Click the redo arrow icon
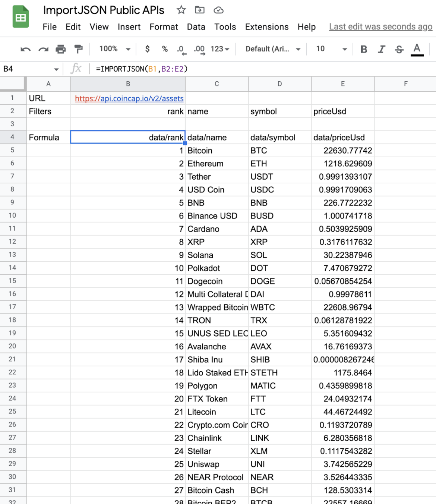Viewport: 436px width, 504px height. pyautogui.click(x=43, y=49)
